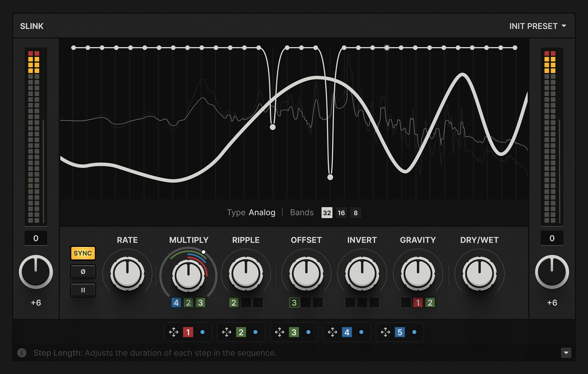Select the 32 bands option
The image size is (588, 374).
pos(326,213)
